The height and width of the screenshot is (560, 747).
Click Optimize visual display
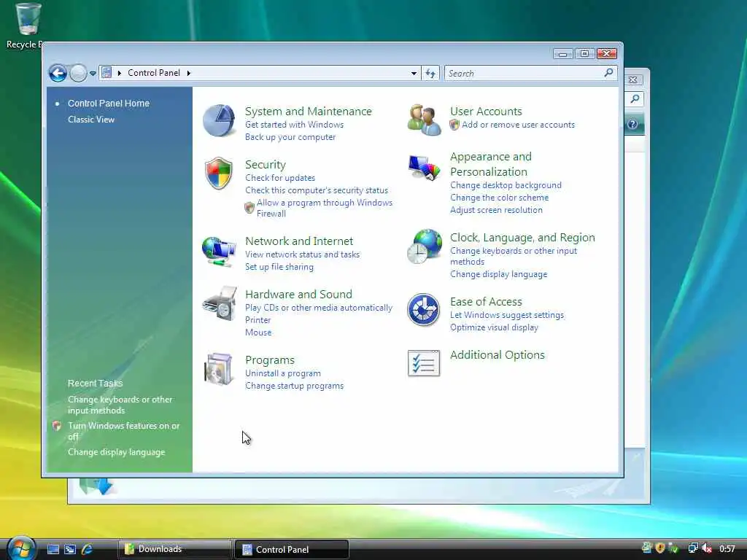point(494,327)
